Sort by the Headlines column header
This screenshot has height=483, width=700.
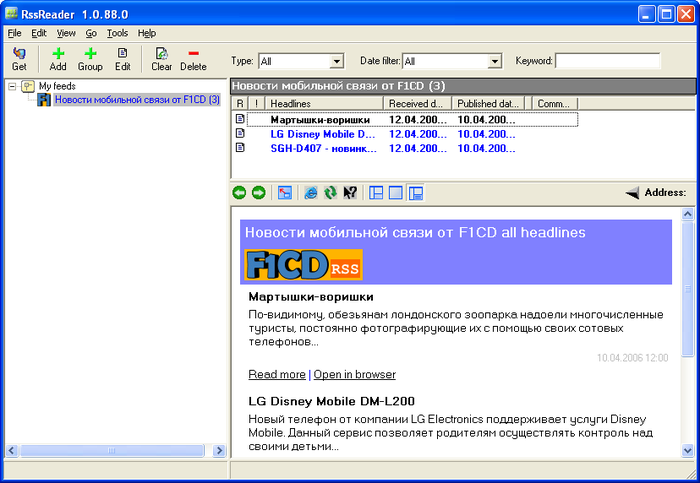324,104
